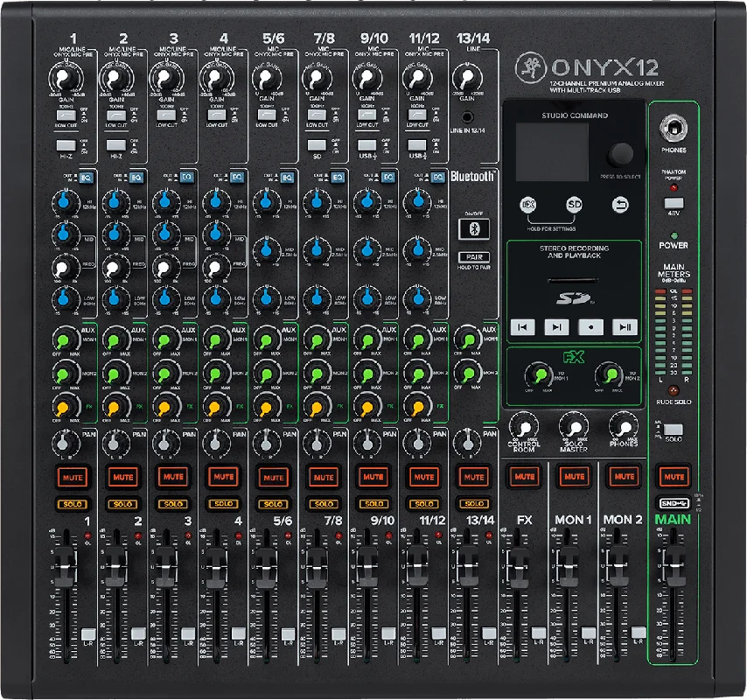Solo channel 4

(x=223, y=504)
